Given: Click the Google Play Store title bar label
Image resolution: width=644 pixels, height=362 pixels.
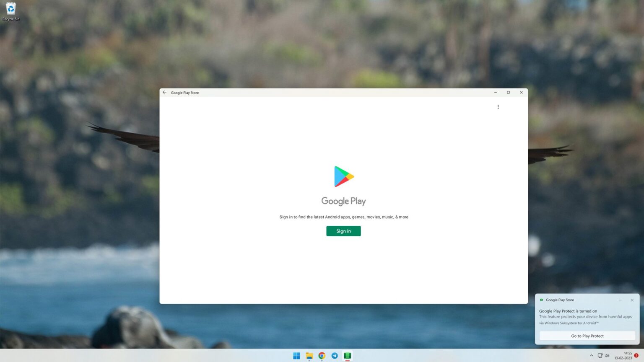Looking at the screenshot, I should coord(185,93).
